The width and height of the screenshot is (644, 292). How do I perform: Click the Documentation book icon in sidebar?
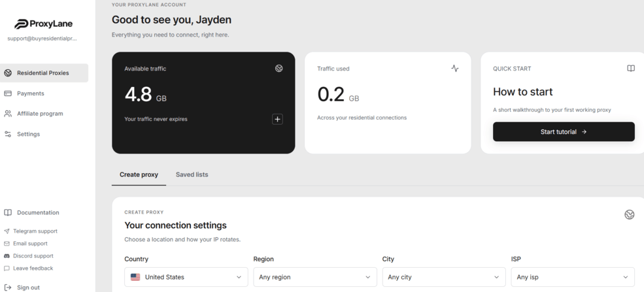point(8,212)
